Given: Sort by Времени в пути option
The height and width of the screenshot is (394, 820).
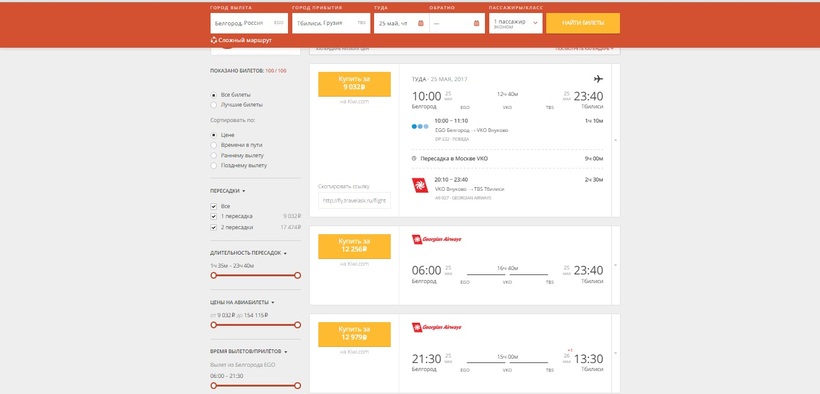Looking at the screenshot, I should coord(213,145).
